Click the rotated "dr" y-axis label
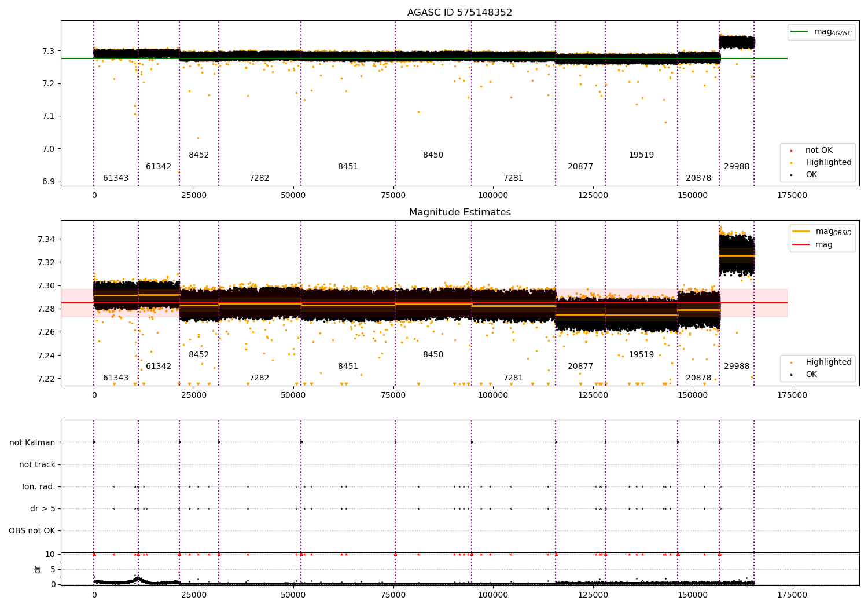 [38, 569]
